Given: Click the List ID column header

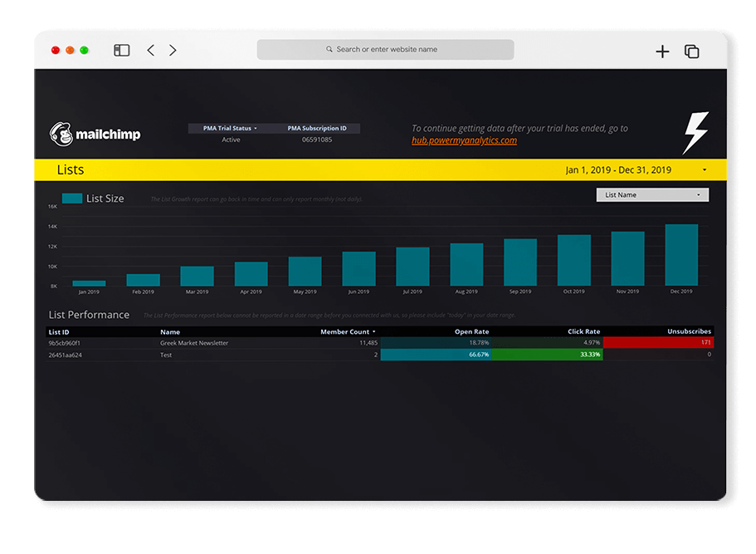Looking at the screenshot, I should click(59, 332).
